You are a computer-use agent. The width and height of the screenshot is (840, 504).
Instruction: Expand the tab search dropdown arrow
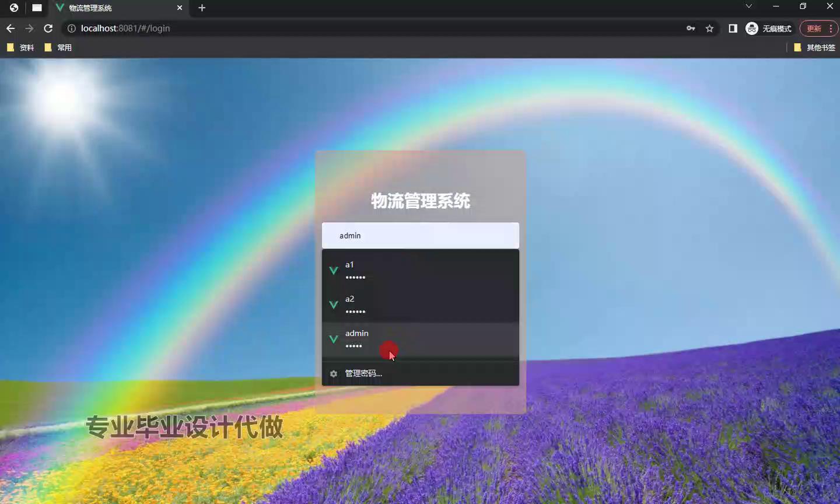[748, 6]
